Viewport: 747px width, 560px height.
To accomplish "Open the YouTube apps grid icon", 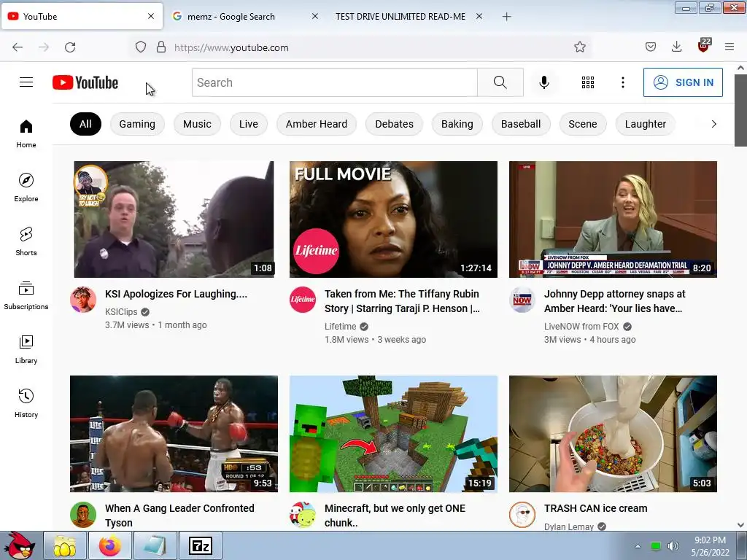I will [588, 82].
